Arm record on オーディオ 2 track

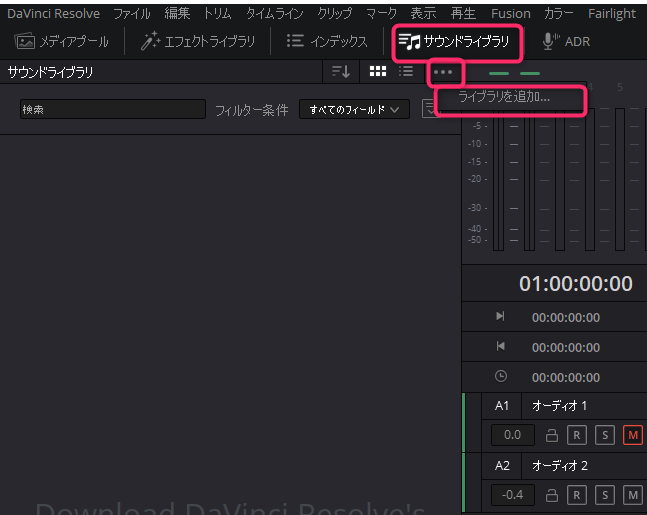click(577, 495)
